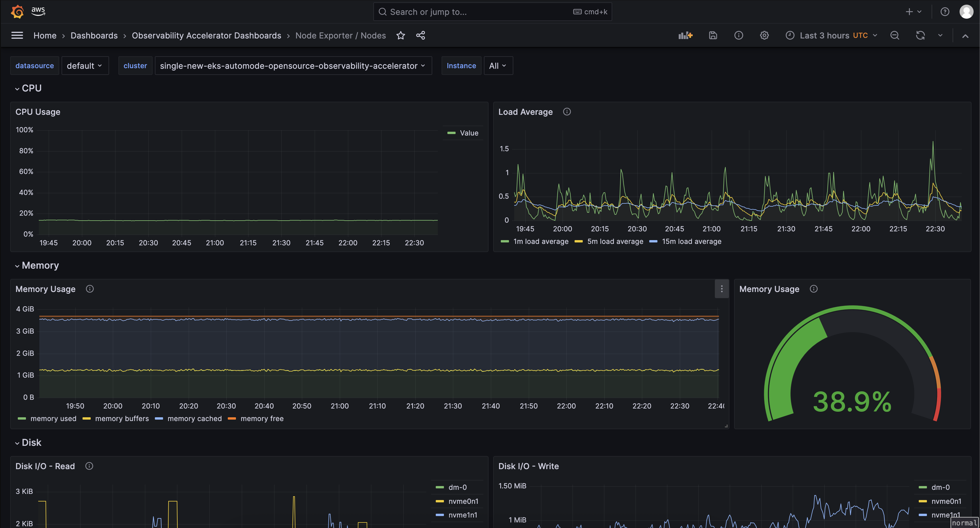Collapse the Memory section chevron
Image resolution: width=980 pixels, height=528 pixels.
17,266
